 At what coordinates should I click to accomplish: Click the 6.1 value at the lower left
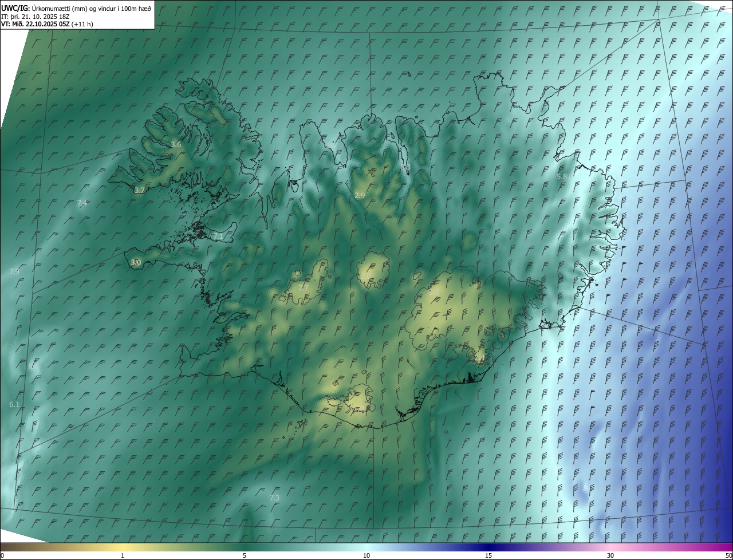tap(14, 405)
